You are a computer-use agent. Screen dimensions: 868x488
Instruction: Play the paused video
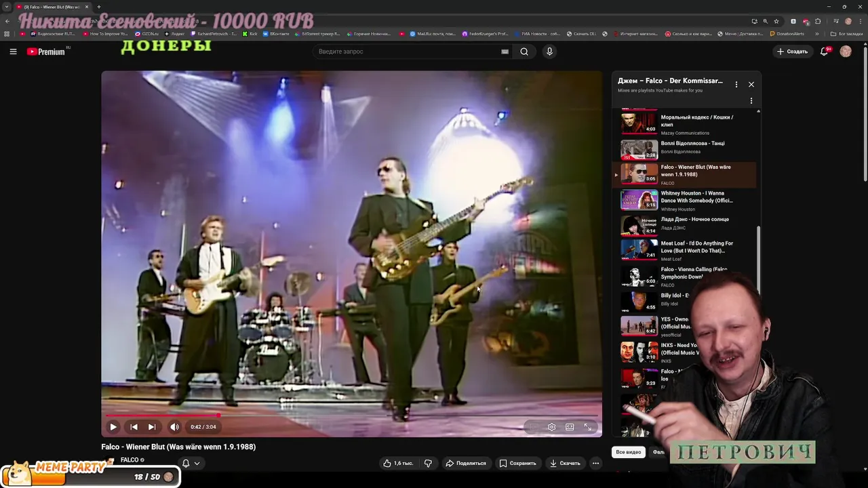coord(113,427)
